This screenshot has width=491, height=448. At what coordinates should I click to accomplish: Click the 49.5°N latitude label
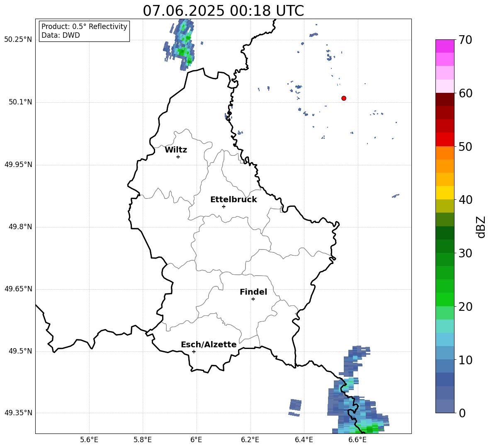pos(20,351)
